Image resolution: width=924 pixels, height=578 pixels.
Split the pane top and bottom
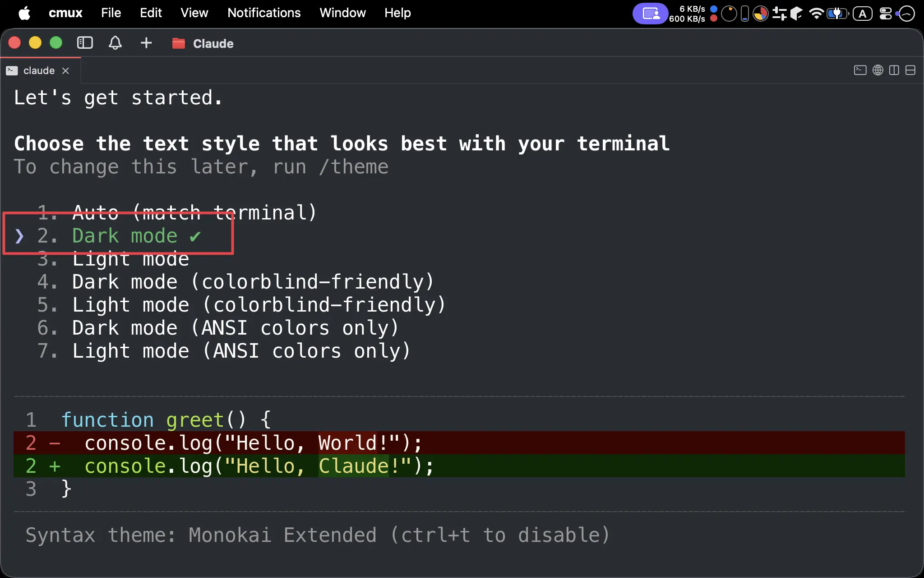tap(910, 70)
